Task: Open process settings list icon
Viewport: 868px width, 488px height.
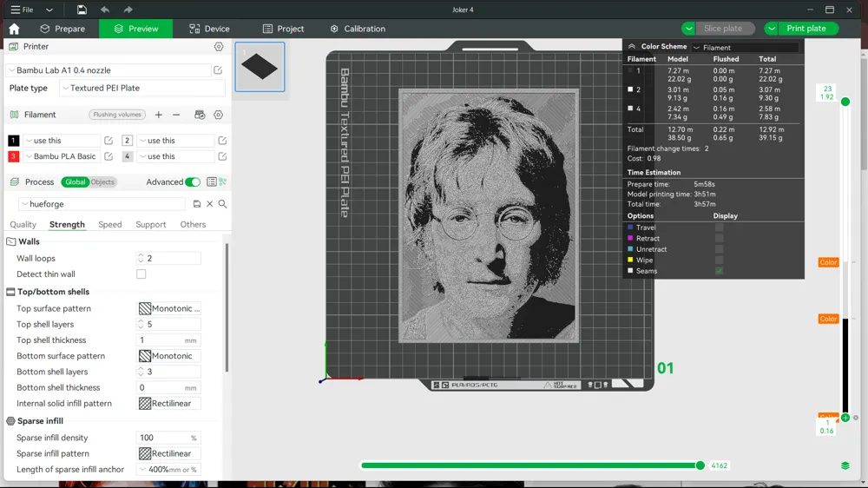Action: pos(212,181)
